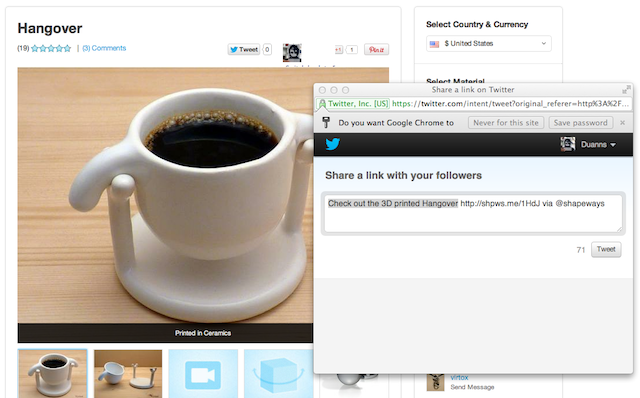
Task: Click the virtox designer link
Action: pos(459,378)
